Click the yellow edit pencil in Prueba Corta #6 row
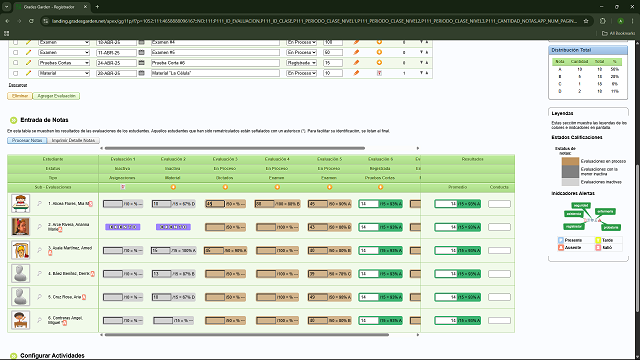 point(28,62)
